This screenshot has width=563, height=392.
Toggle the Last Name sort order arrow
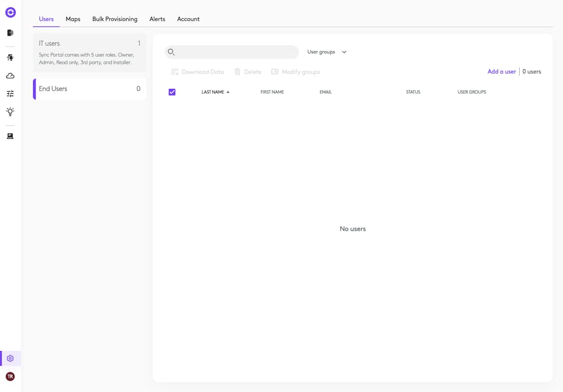pyautogui.click(x=229, y=92)
